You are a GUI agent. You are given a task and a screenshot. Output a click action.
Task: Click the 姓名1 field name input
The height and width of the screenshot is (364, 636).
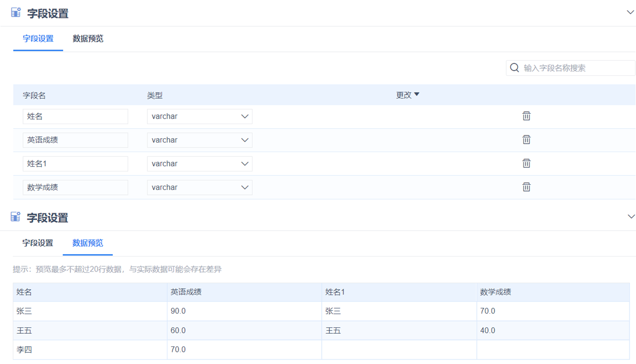tap(75, 164)
